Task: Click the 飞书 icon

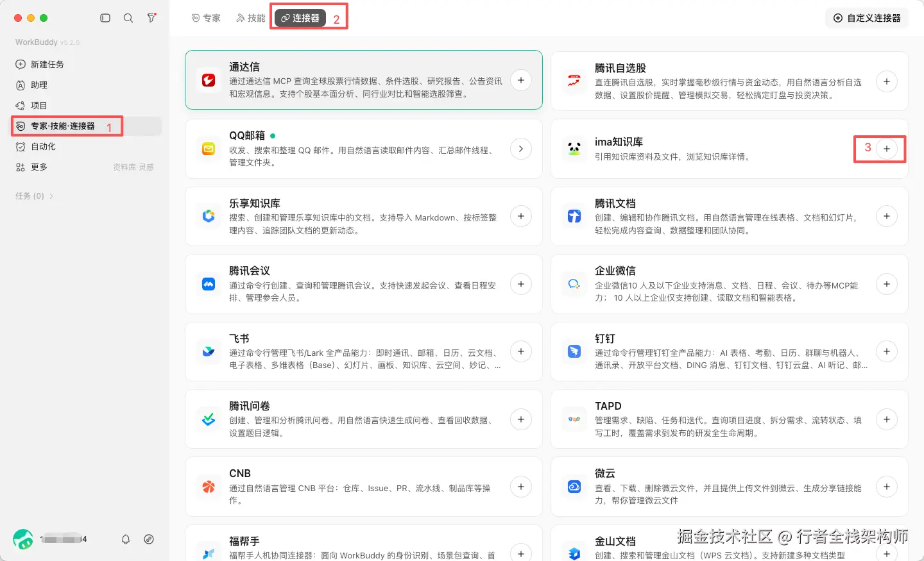Action: click(x=209, y=351)
